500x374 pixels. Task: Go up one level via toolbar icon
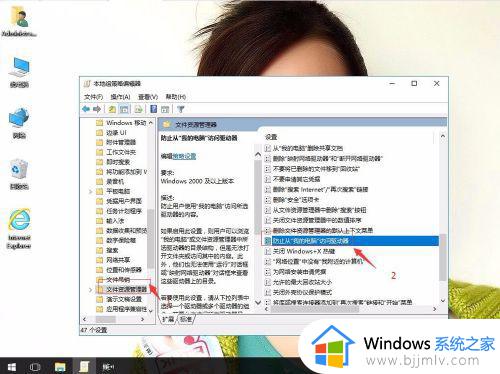coord(112,109)
